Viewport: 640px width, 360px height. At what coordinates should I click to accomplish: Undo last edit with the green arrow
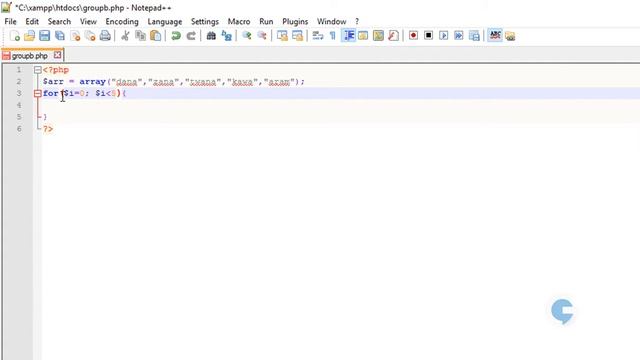tap(176, 36)
